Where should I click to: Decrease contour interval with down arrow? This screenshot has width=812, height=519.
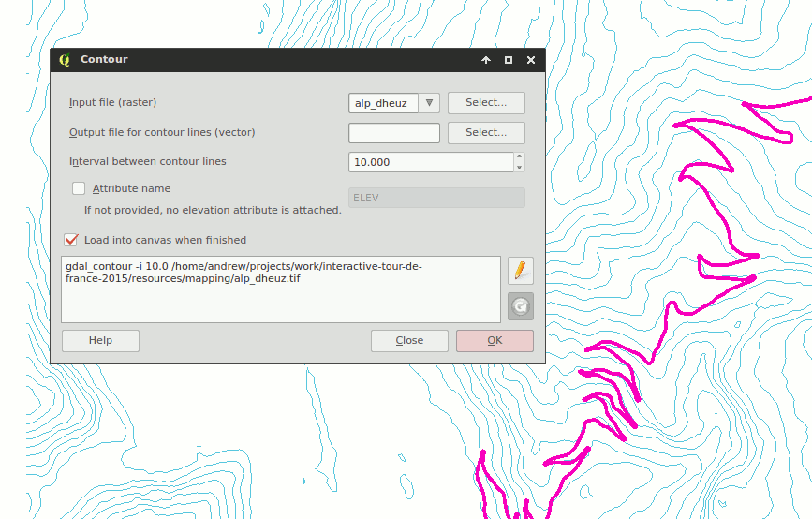point(520,167)
